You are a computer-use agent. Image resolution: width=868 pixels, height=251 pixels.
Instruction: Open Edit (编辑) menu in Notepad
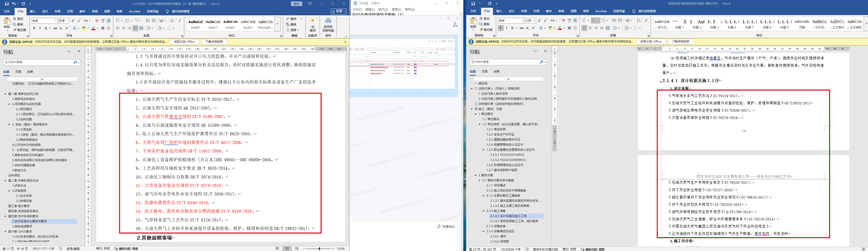point(370,9)
